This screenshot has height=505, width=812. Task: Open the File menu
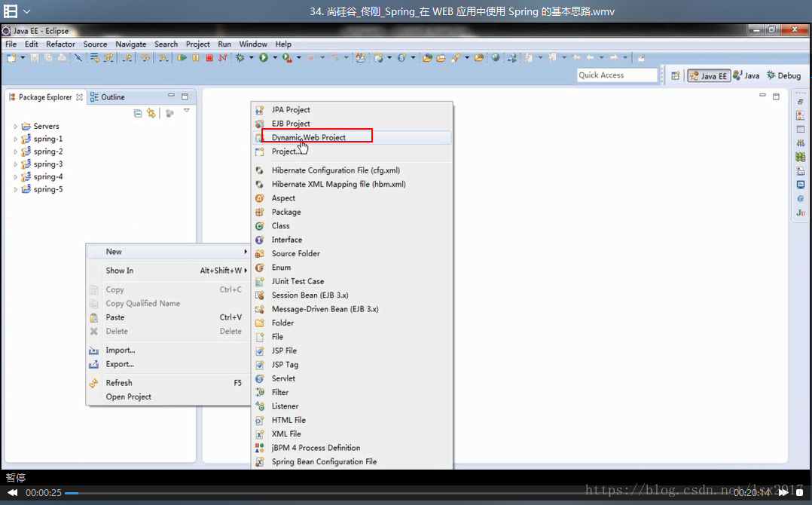click(11, 44)
